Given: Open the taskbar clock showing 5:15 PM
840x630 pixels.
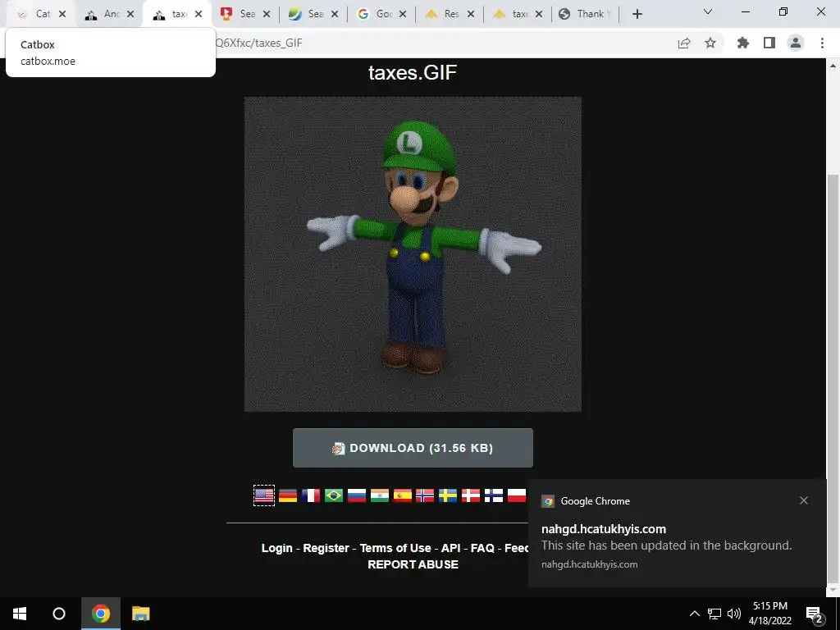Looking at the screenshot, I should point(769,614).
